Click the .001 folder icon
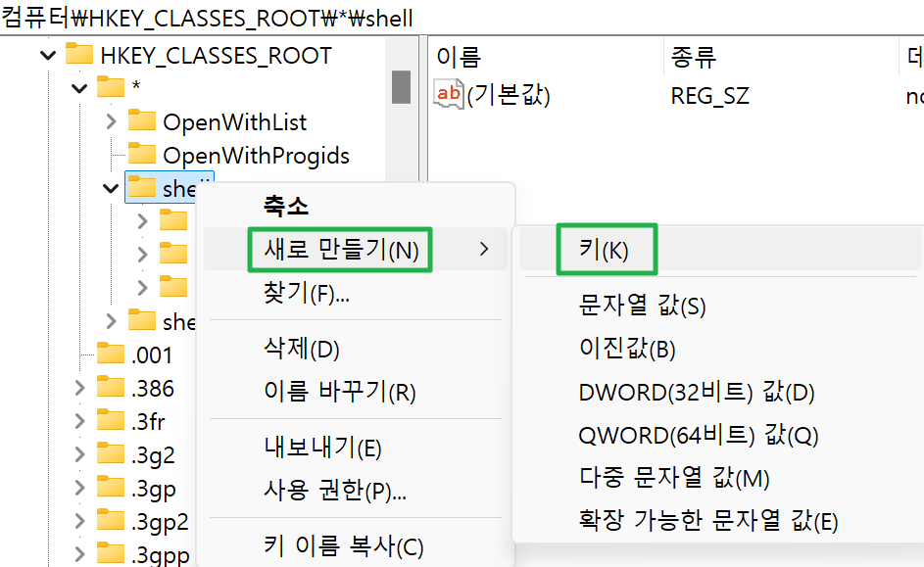The image size is (924, 567). (111, 354)
